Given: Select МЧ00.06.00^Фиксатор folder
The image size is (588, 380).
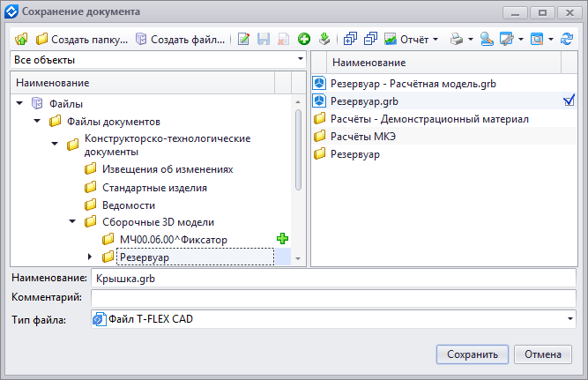Looking at the screenshot, I should 174,239.
